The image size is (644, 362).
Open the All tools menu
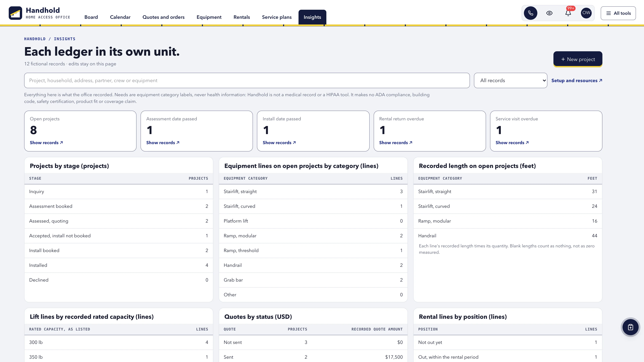point(618,13)
